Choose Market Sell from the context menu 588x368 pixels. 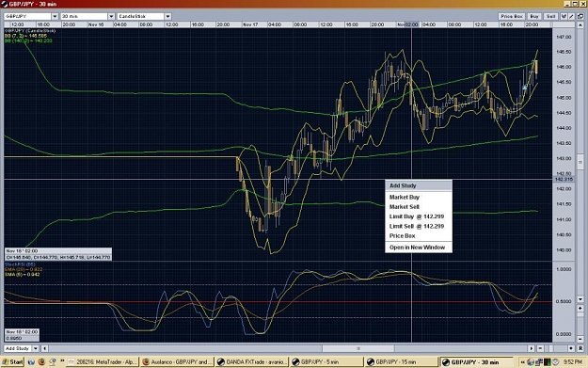click(419, 207)
